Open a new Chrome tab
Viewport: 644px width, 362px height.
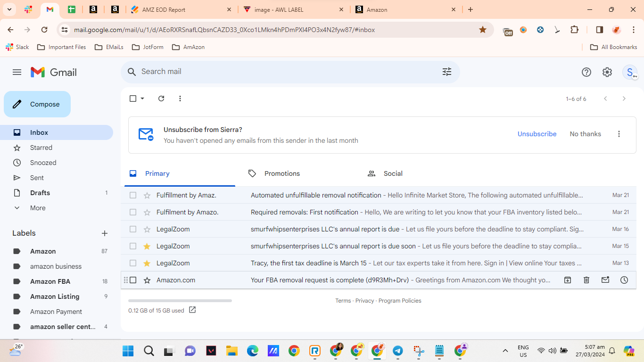pyautogui.click(x=471, y=9)
